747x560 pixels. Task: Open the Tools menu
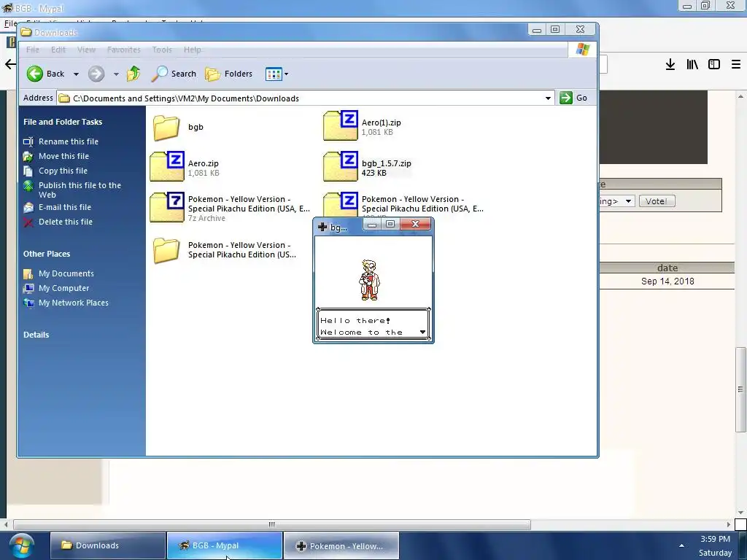click(162, 50)
